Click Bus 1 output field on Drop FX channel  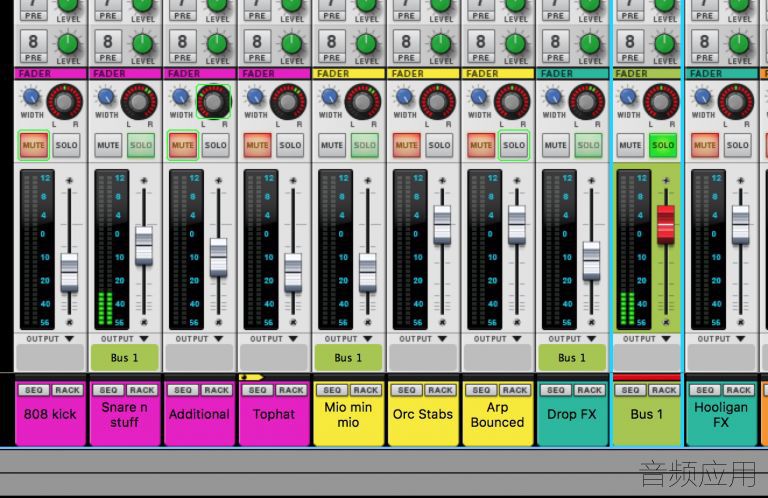click(572, 358)
